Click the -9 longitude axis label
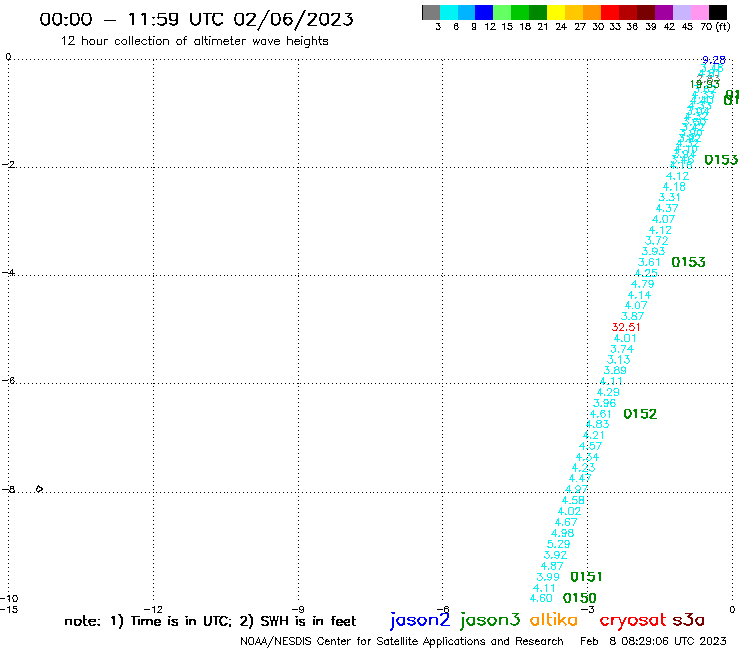 (298, 610)
